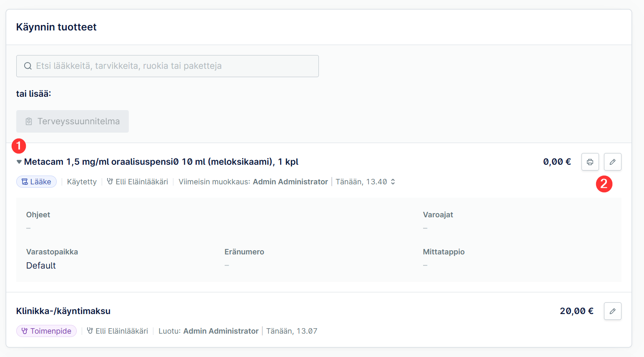The height and width of the screenshot is (357, 644).
Task: Select the Metacam 1,5 mg/ml product title
Action: 161,162
